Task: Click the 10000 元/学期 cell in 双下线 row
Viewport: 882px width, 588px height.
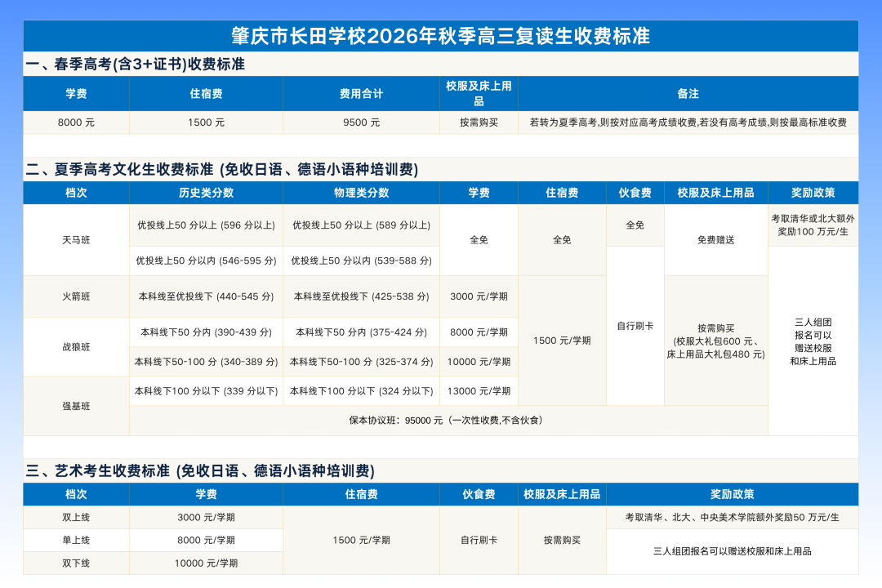Action: (x=206, y=563)
